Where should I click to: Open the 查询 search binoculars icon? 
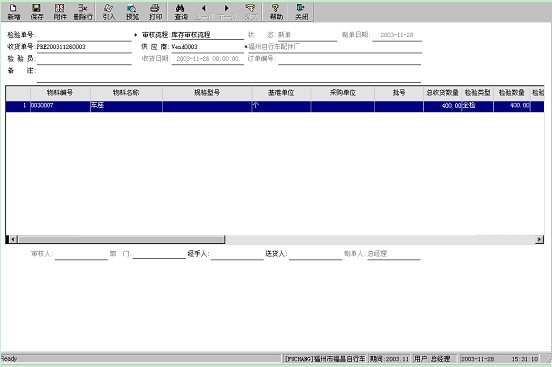[181, 12]
